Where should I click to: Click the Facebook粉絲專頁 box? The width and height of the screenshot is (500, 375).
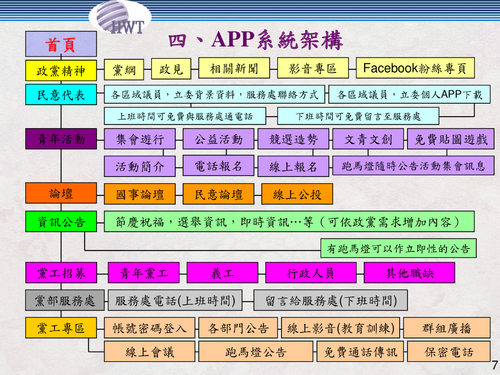click(x=415, y=68)
